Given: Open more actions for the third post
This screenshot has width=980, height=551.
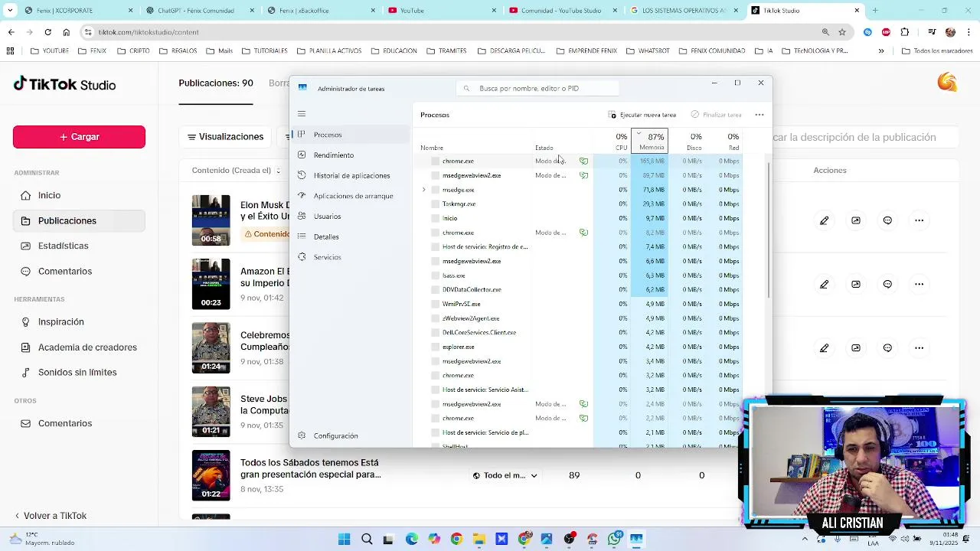Looking at the screenshot, I should pos(920,347).
